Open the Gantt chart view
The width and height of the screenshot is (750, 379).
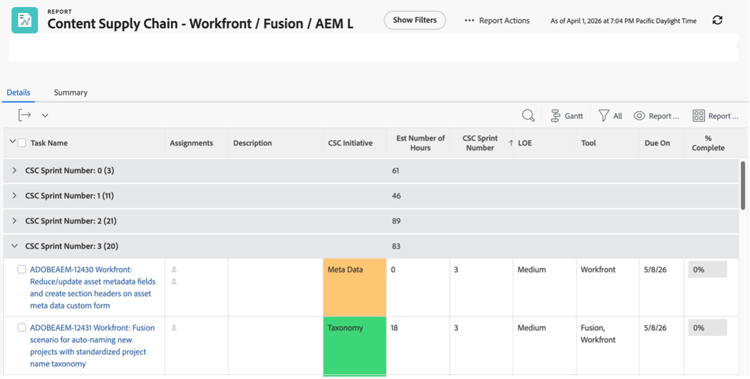(567, 116)
